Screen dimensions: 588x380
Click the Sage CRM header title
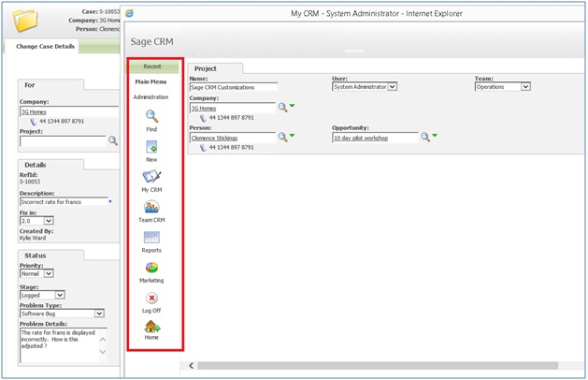(151, 41)
